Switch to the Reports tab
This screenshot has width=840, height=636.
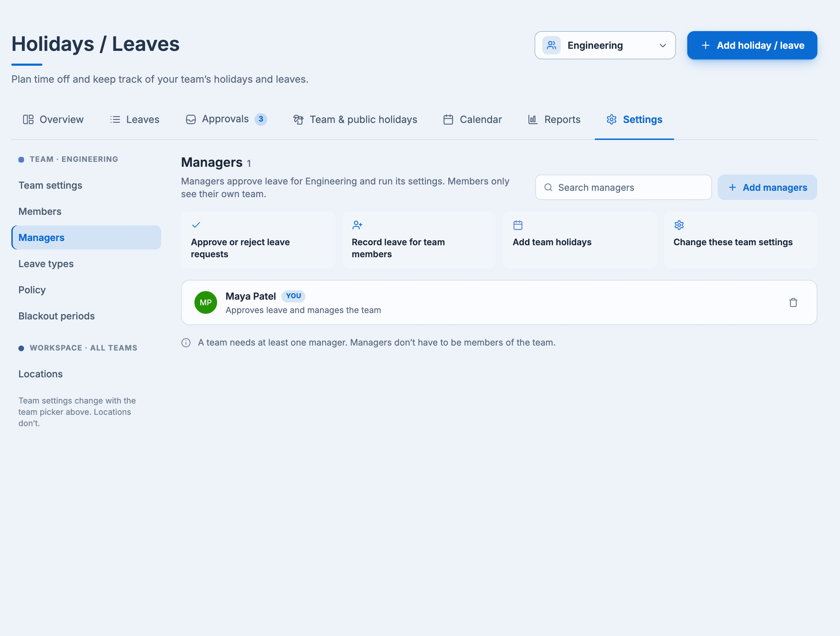(x=554, y=119)
